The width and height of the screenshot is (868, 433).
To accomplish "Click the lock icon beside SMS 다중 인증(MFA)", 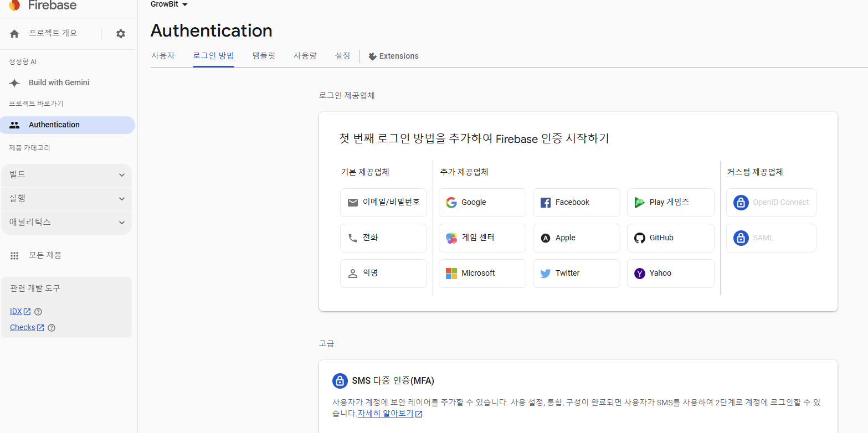I will (340, 381).
